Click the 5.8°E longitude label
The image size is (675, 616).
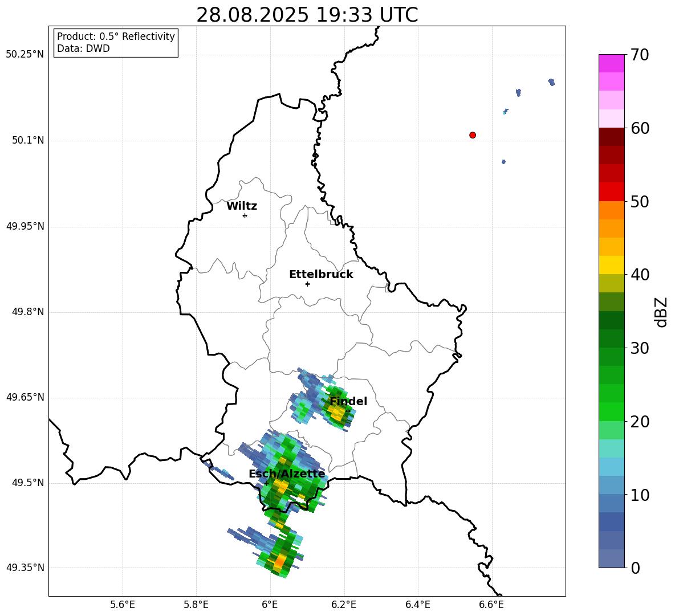pos(196,605)
